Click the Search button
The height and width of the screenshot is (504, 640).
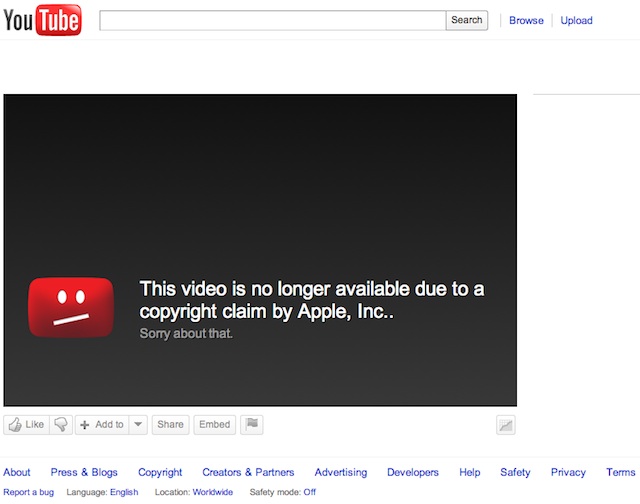coord(467,20)
